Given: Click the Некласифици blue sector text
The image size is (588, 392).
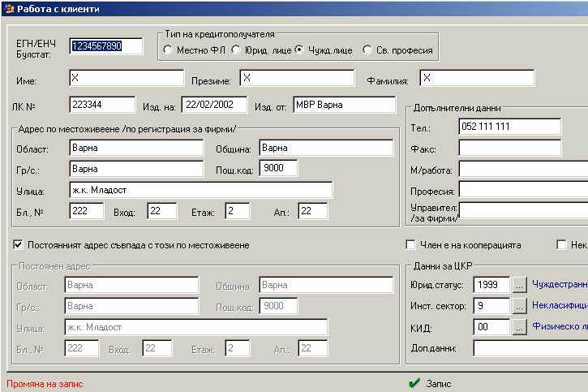Looking at the screenshot, I should (x=560, y=305).
